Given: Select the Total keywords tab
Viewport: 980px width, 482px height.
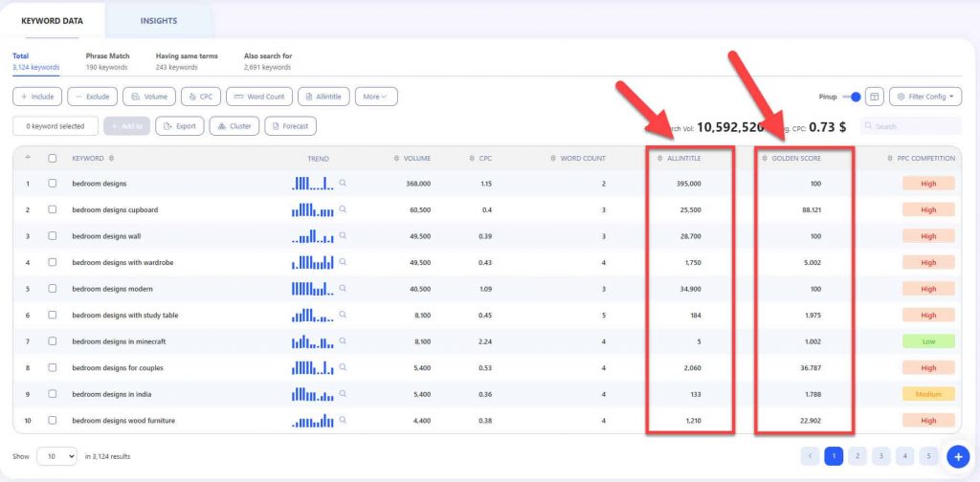Looking at the screenshot, I should pos(36,61).
